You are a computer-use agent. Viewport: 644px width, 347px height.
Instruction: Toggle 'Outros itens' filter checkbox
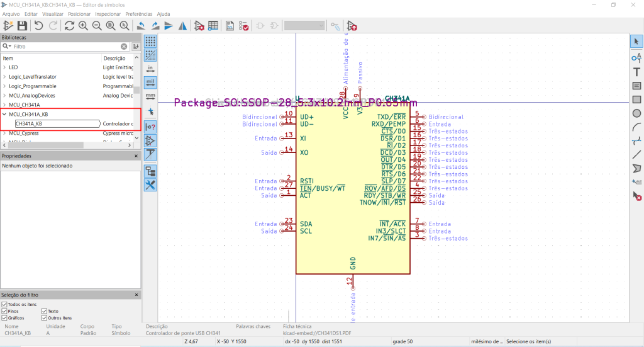coord(45,318)
